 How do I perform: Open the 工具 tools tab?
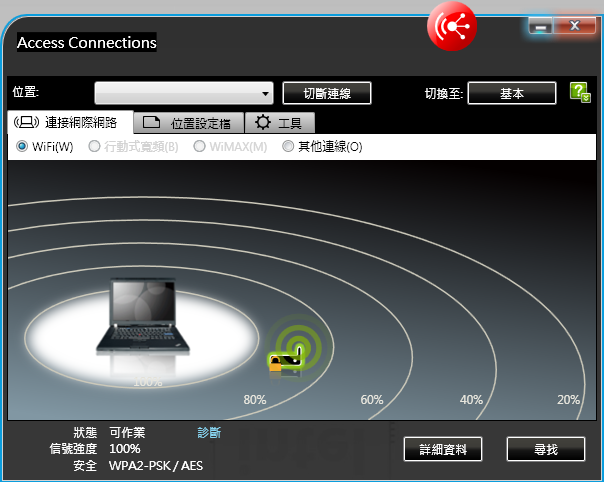tap(280, 123)
